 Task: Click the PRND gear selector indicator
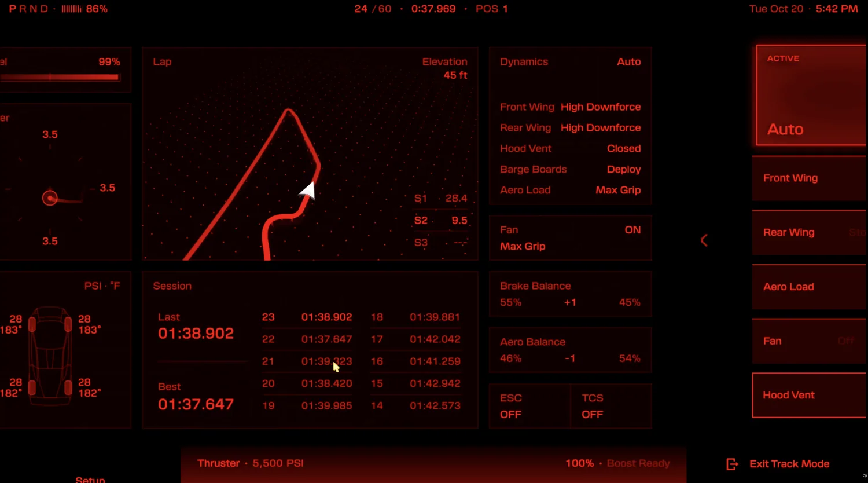click(28, 9)
